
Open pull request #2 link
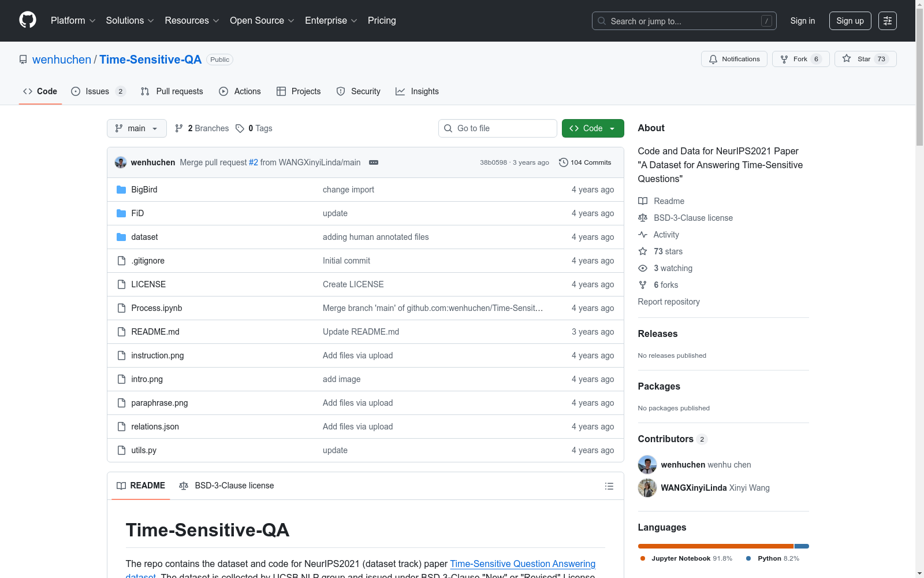tap(254, 162)
